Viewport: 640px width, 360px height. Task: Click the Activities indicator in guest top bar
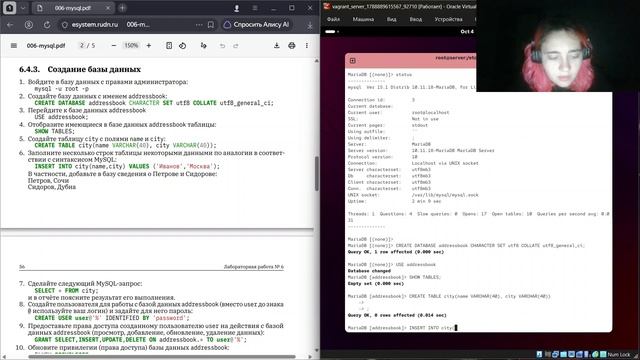click(331, 31)
